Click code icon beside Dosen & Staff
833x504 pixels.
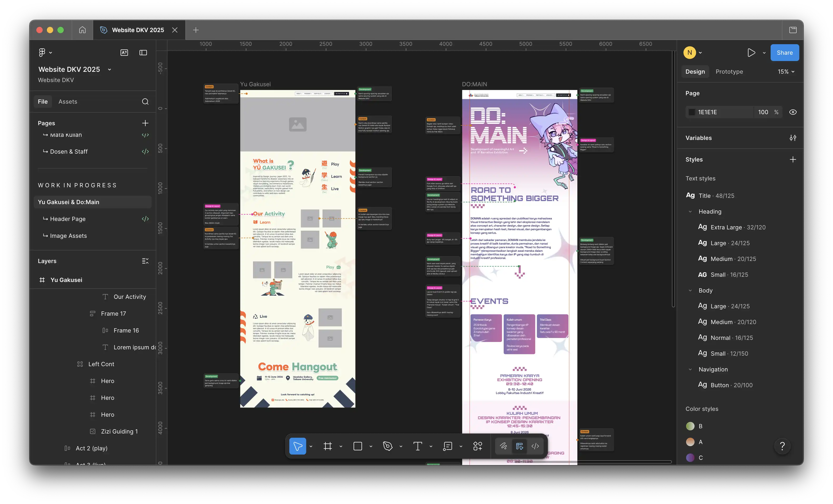tap(145, 152)
